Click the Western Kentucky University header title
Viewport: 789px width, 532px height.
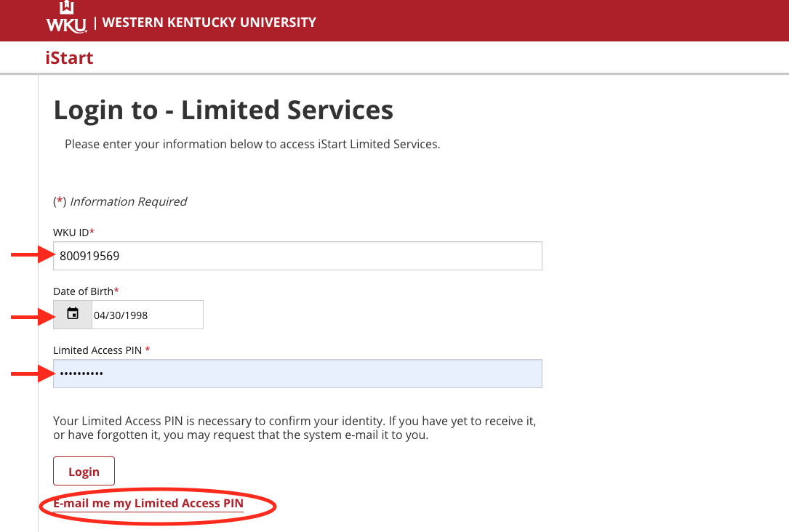(209, 23)
